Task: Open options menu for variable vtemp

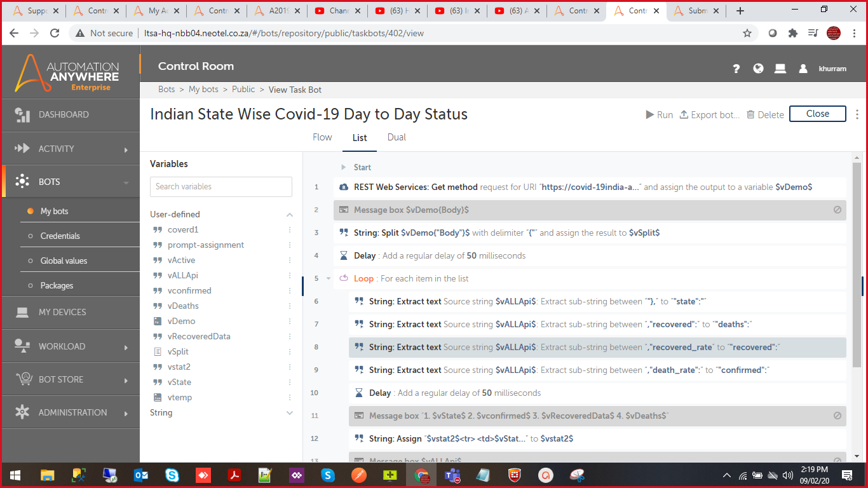Action: [x=290, y=398]
